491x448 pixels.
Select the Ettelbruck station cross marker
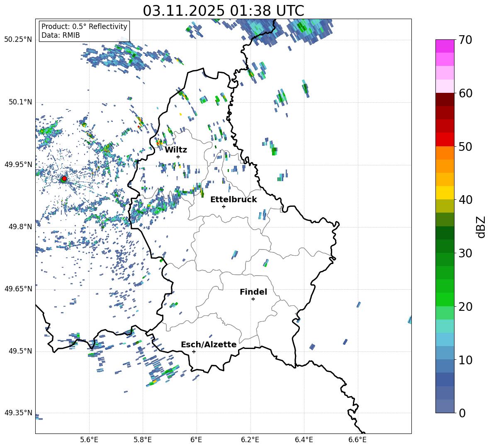tap(224, 206)
